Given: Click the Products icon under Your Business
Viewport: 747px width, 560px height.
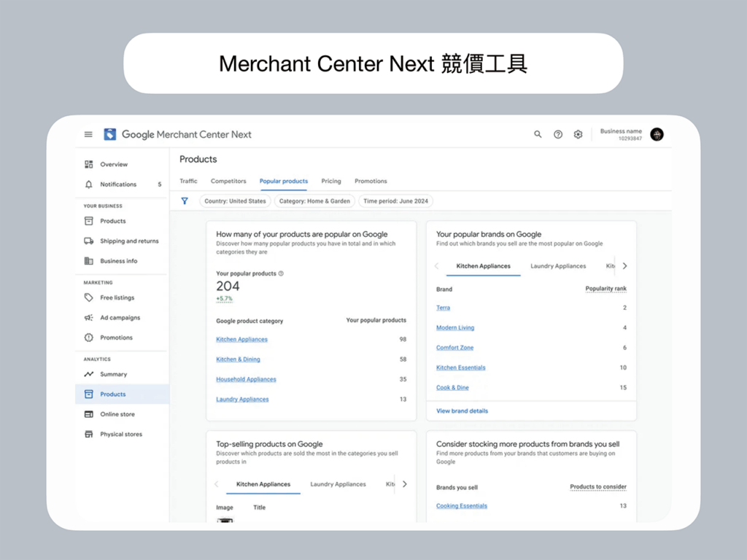Looking at the screenshot, I should pyautogui.click(x=88, y=221).
